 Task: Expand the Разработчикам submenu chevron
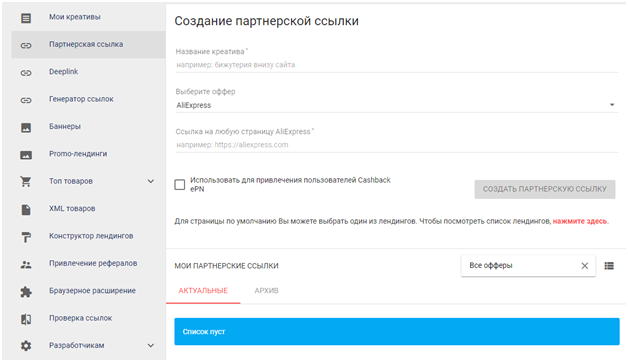point(151,346)
